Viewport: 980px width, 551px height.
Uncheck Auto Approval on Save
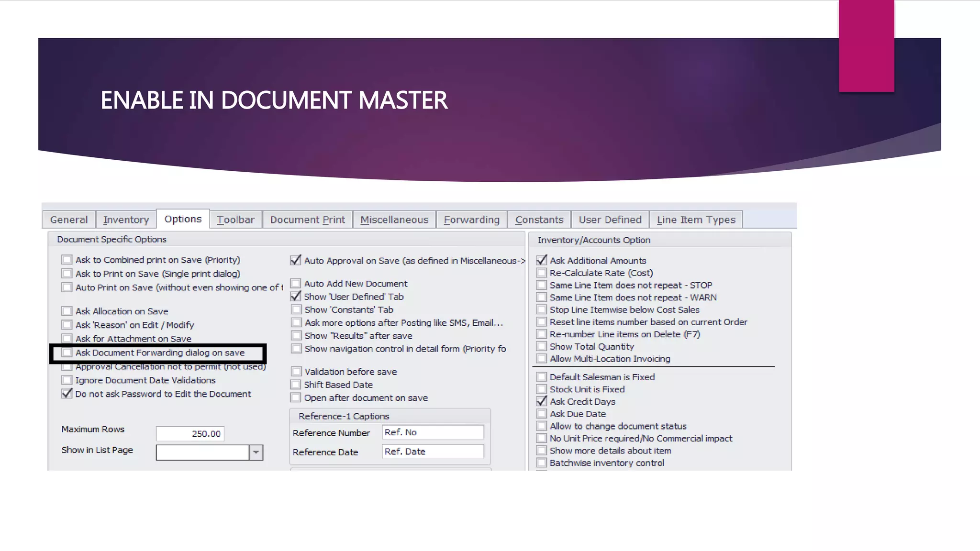click(296, 260)
